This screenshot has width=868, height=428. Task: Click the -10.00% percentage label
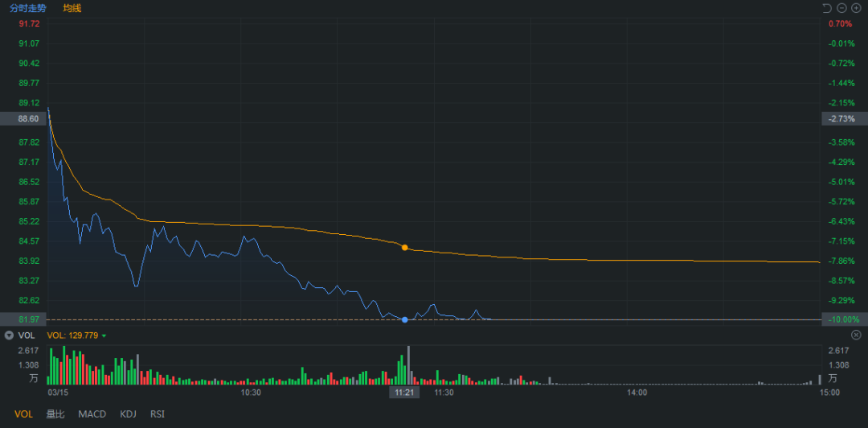coord(845,319)
